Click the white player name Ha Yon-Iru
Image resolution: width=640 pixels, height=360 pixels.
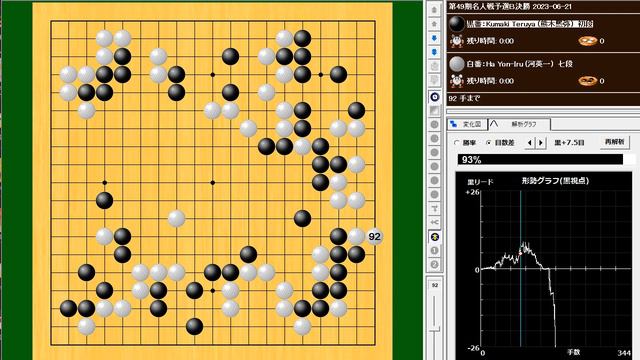tap(519, 64)
